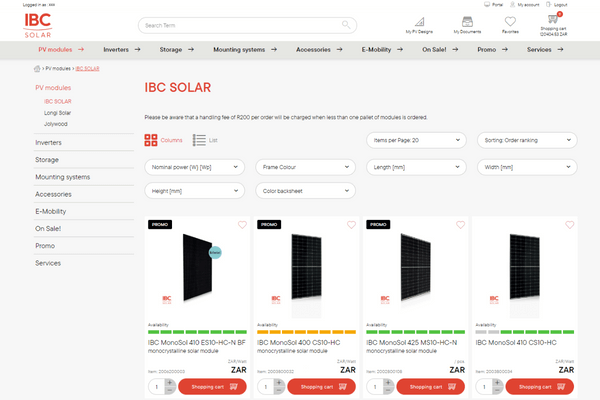Click the IBC Solar logo
The image size is (600, 400).
coord(38,25)
